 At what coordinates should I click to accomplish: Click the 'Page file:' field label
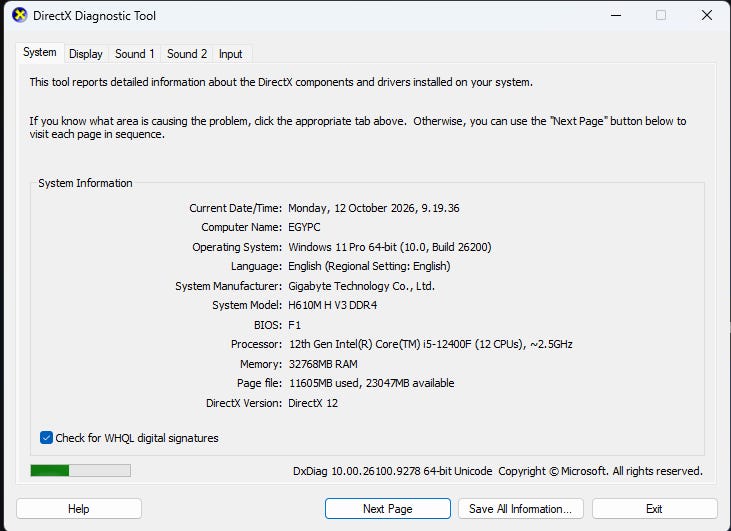[259, 383]
